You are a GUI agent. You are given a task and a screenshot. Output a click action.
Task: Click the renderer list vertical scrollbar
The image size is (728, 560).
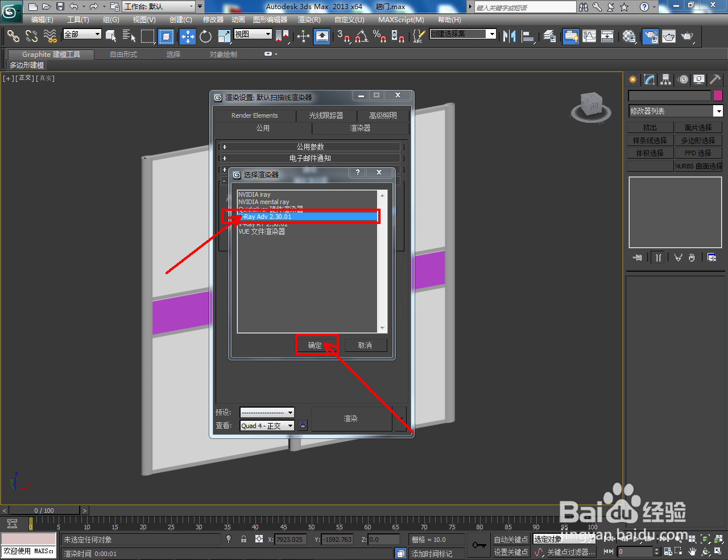(x=382, y=262)
